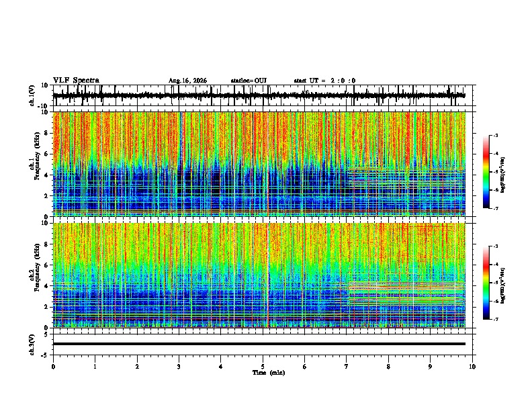Click time axis tick label "4"
532x411 pixels.
point(221,367)
